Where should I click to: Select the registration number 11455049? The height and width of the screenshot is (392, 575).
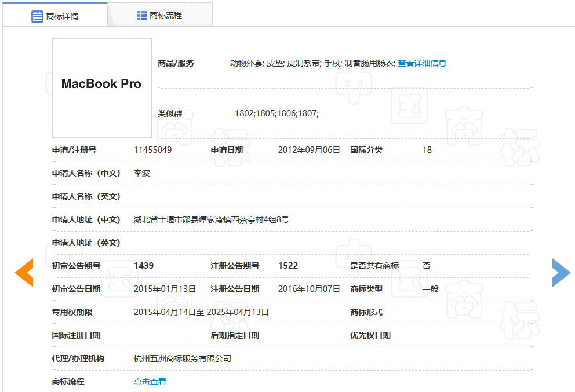(x=152, y=150)
